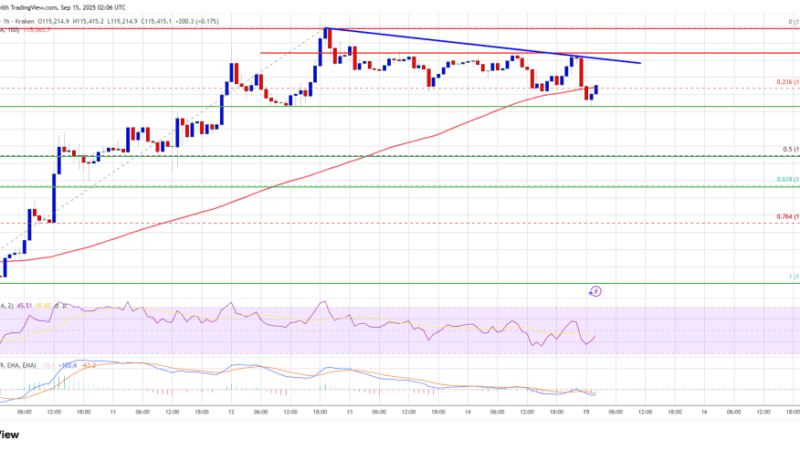Screen dimensions: 800x450
Task: Click the '11' date label on time axis
Action: point(113,412)
